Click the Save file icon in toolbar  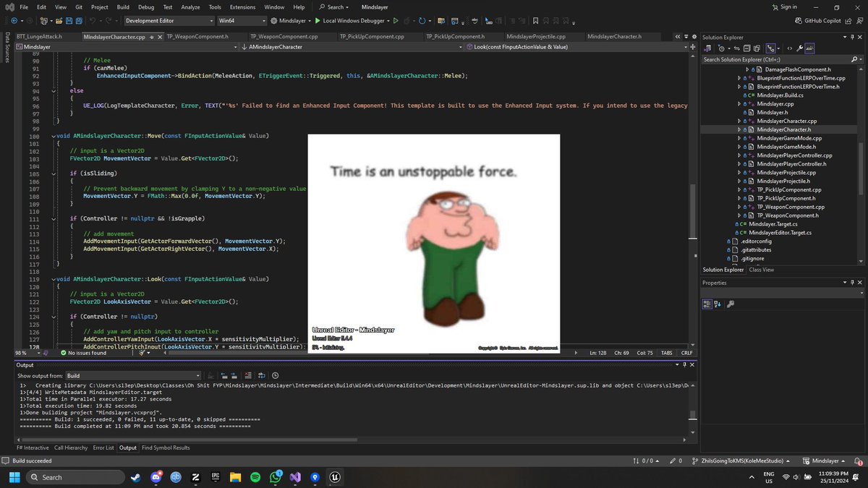coord(69,21)
